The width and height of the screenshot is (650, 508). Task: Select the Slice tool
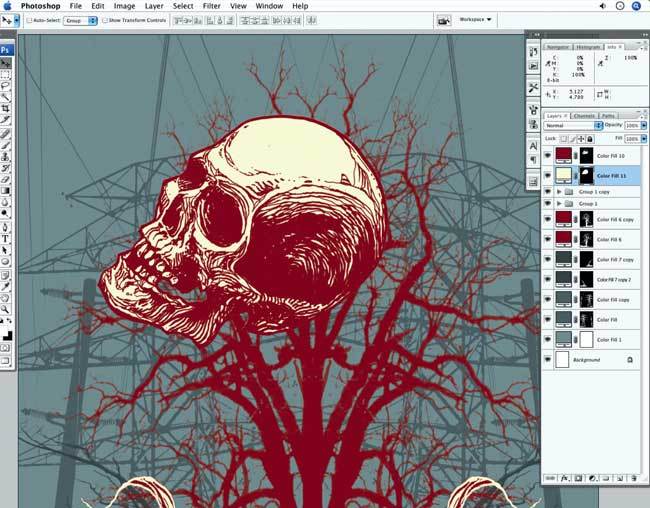[6, 119]
